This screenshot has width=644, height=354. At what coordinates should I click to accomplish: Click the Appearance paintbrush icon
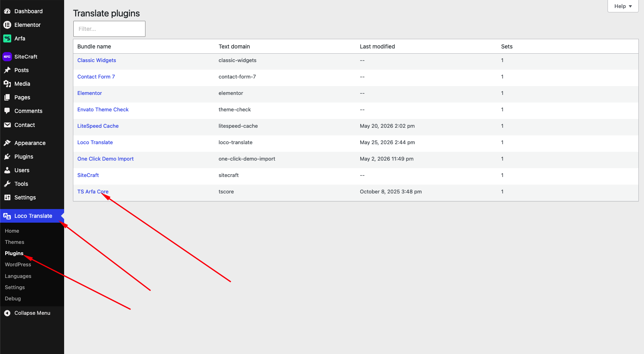pyautogui.click(x=7, y=143)
